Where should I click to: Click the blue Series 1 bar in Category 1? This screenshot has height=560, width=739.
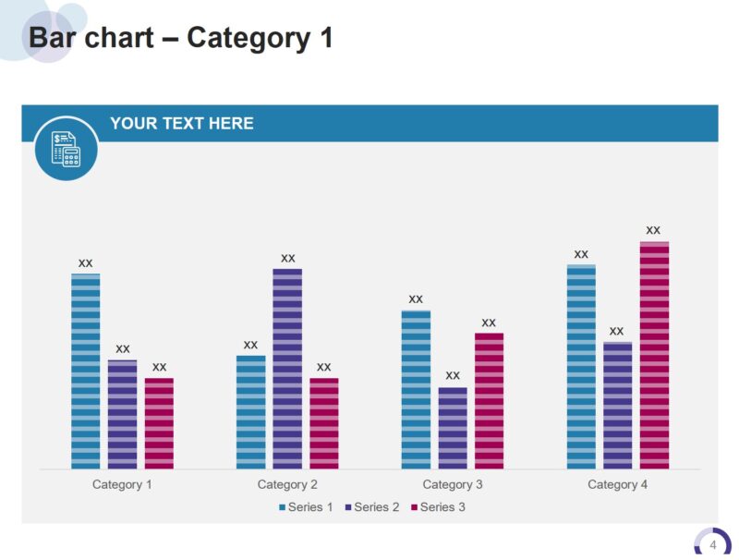pos(86,371)
